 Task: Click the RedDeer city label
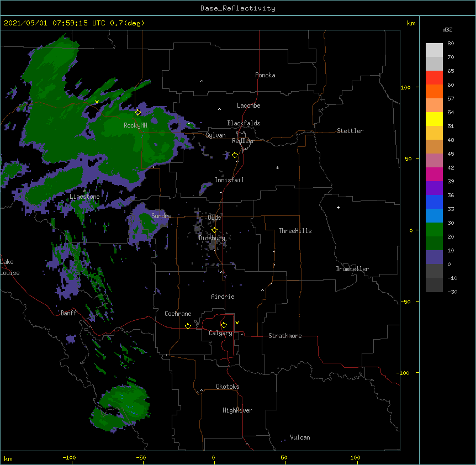(x=243, y=141)
